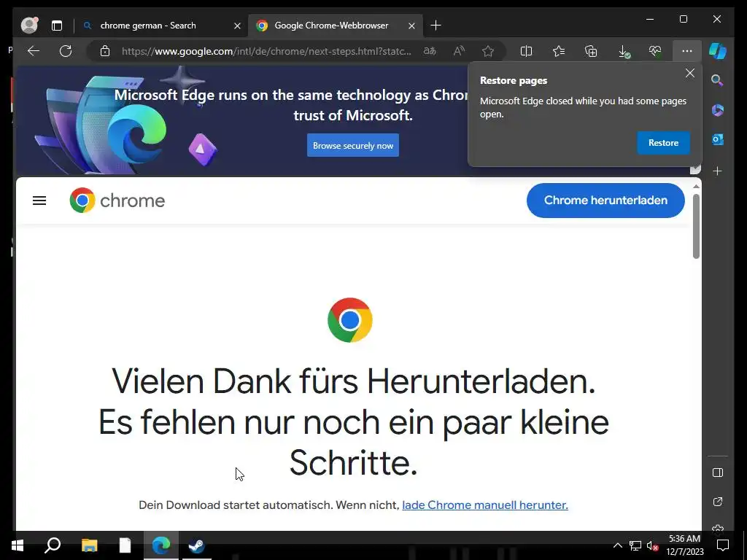The width and height of the screenshot is (747, 560).
Task: Open the Chrome page hamburger menu
Action: pos(39,201)
